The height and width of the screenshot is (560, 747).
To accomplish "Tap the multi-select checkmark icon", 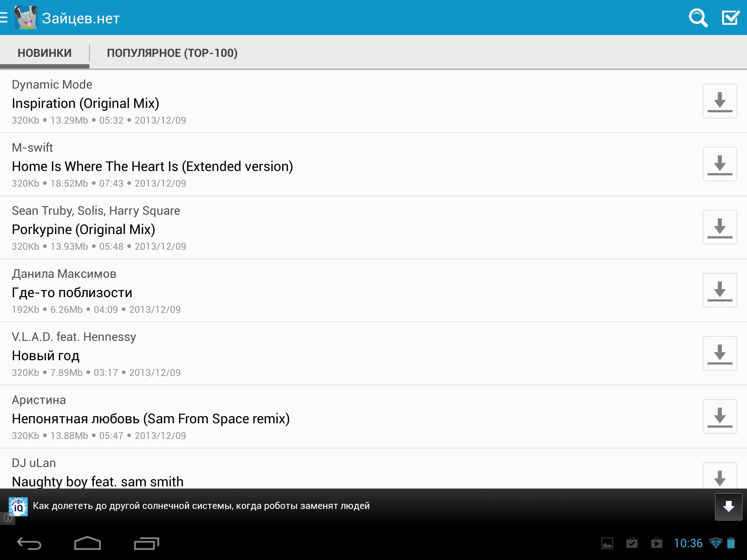I will pos(731,18).
